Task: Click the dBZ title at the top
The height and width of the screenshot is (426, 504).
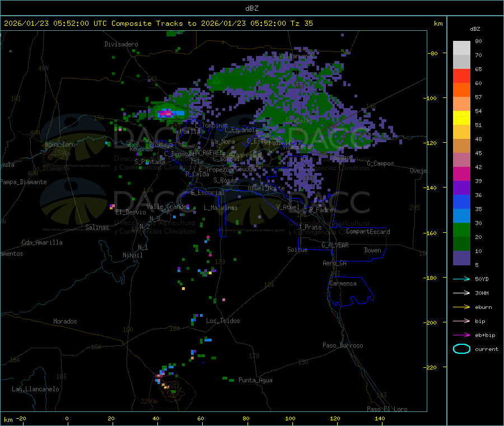Action: 251,8
